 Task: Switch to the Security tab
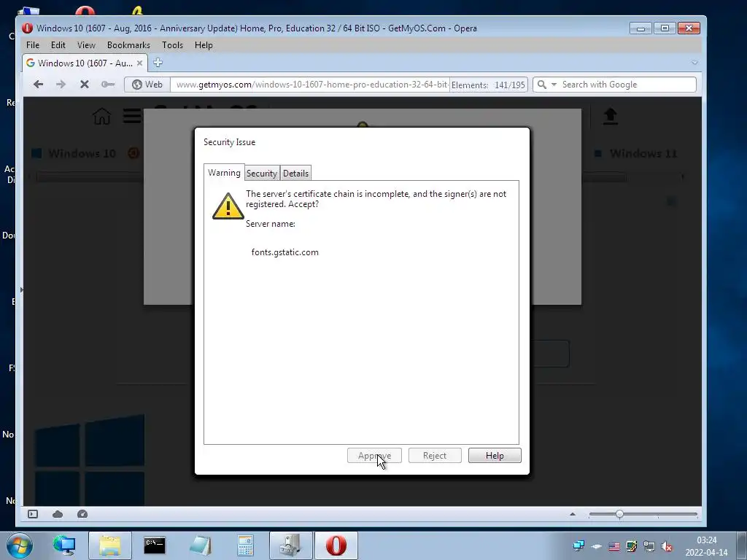pyautogui.click(x=262, y=174)
